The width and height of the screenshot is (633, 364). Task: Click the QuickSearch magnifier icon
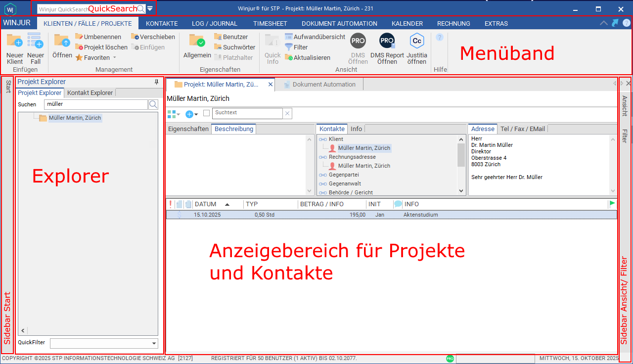click(x=141, y=8)
